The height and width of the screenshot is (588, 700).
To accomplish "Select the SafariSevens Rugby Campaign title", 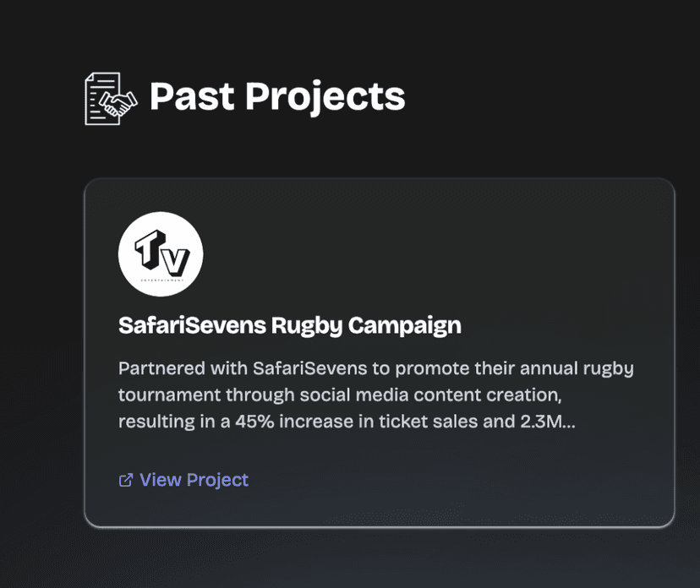I will [x=290, y=325].
